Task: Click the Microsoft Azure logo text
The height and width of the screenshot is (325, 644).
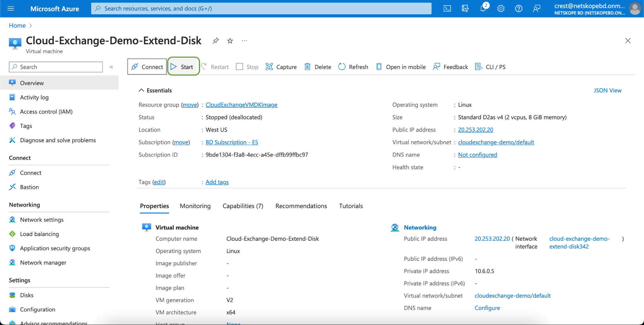Action: point(55,9)
